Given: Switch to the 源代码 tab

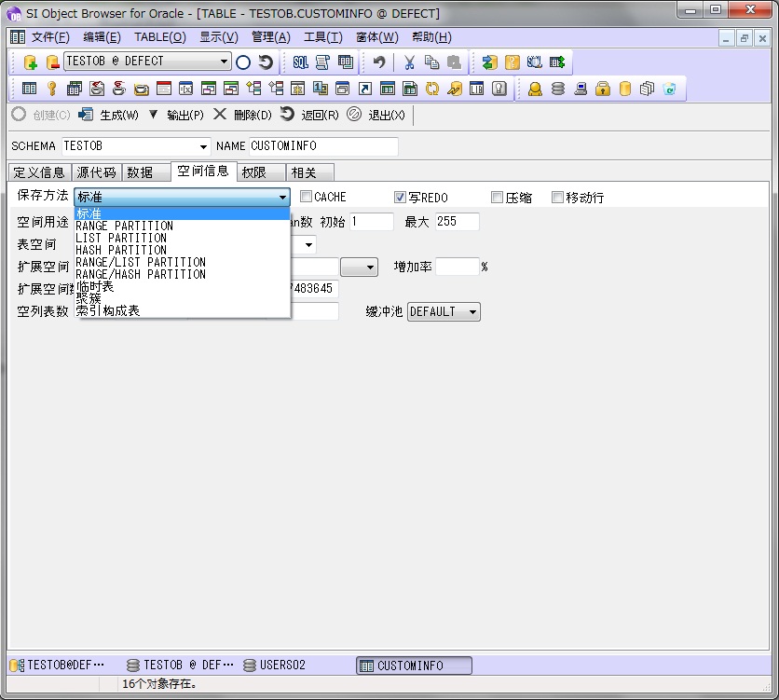Looking at the screenshot, I should click(x=96, y=172).
